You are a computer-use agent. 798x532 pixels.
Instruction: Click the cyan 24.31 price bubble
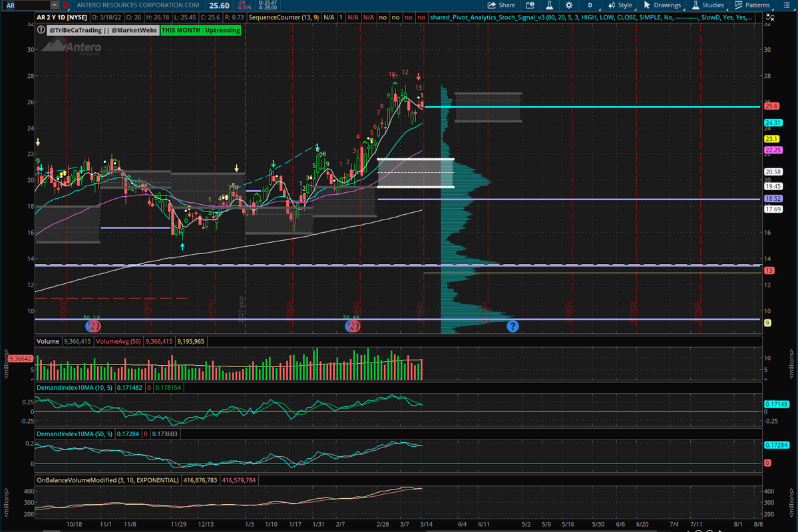click(773, 122)
